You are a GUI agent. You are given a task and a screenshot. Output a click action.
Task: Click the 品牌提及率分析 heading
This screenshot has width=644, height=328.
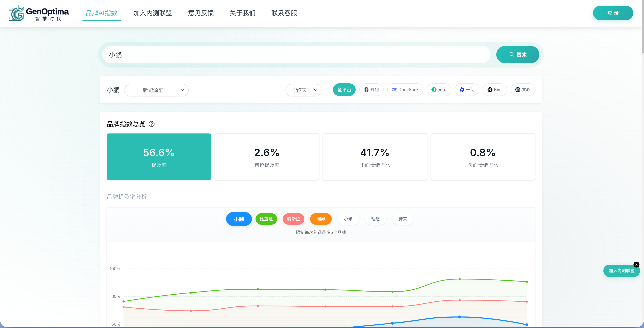pyautogui.click(x=127, y=197)
